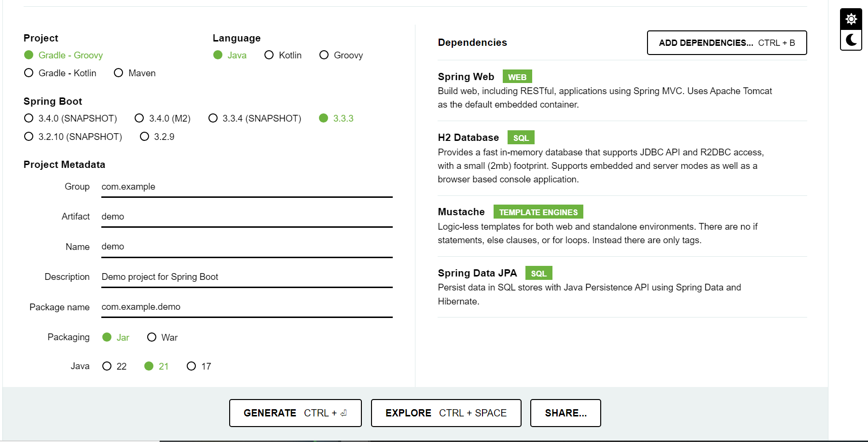The width and height of the screenshot is (868, 442).
Task: Select Java language option
Action: (230, 55)
